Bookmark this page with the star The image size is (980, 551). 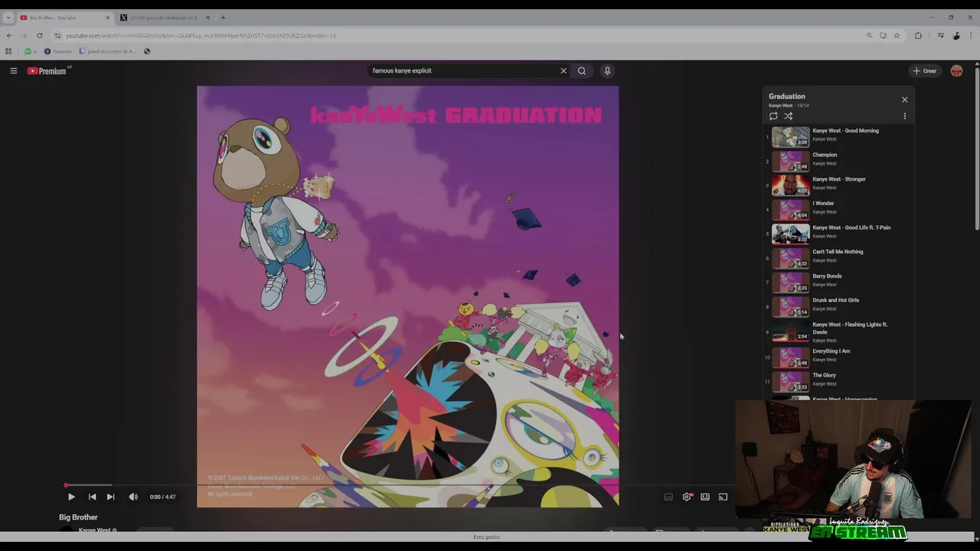point(897,35)
